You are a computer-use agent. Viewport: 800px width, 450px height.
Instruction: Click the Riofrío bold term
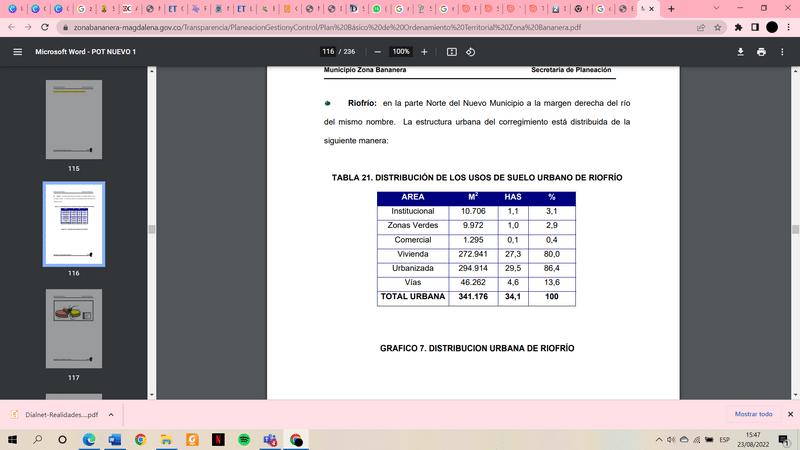362,103
